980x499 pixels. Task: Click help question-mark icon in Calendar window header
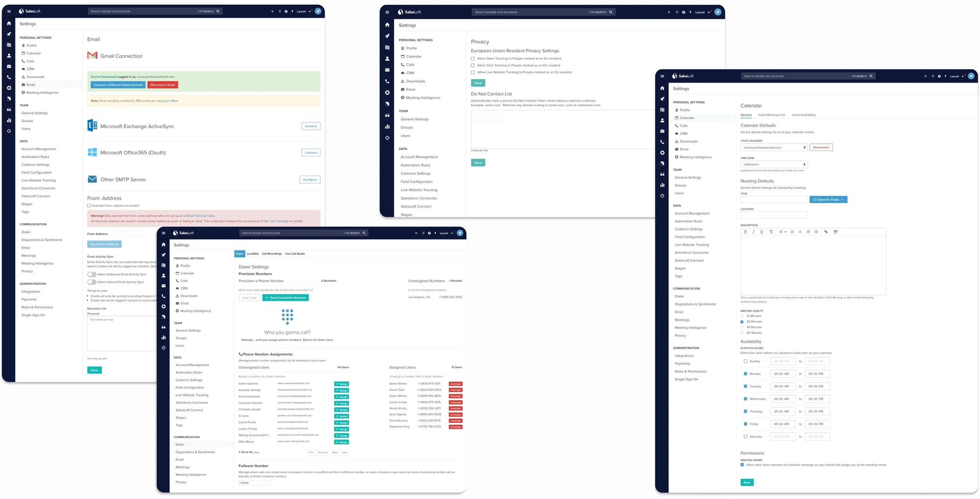click(939, 76)
